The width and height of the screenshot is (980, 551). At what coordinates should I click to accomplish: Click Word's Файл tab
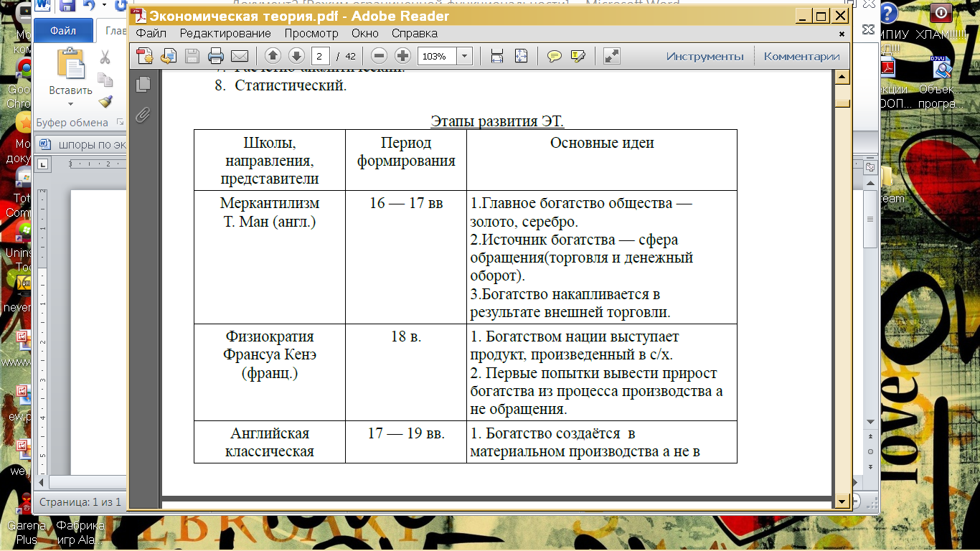pyautogui.click(x=64, y=31)
